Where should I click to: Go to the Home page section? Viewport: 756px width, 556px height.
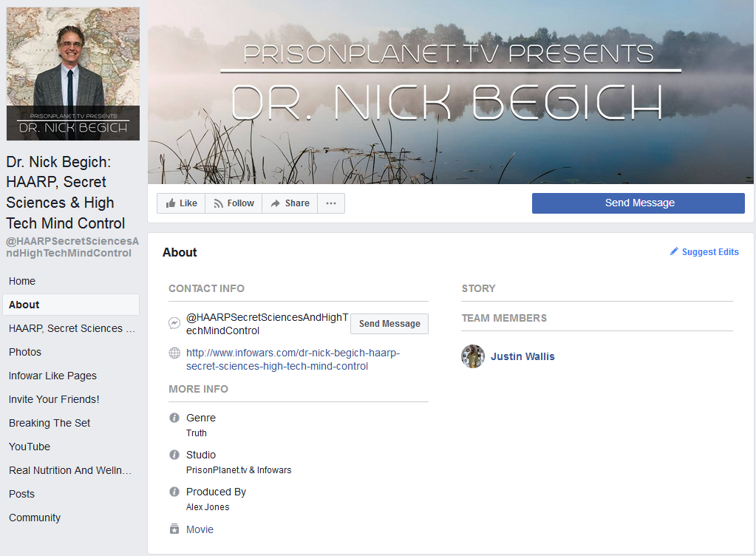(22, 281)
